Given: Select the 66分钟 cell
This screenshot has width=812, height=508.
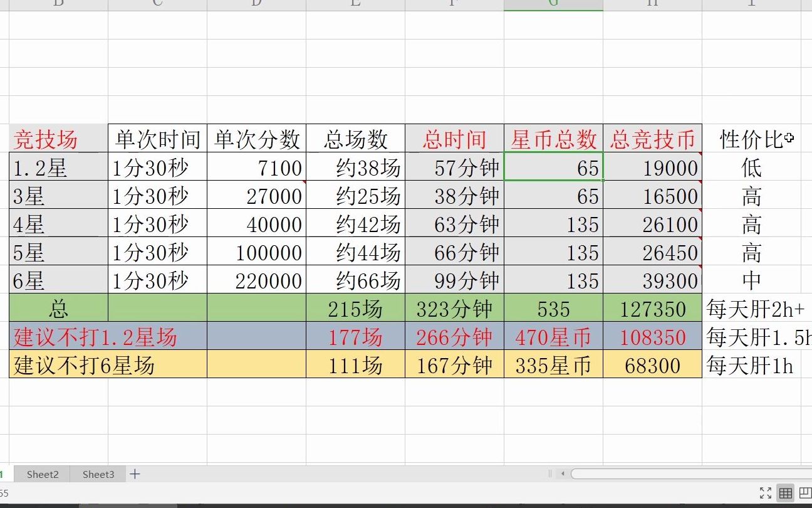Looking at the screenshot, I should (x=454, y=251).
